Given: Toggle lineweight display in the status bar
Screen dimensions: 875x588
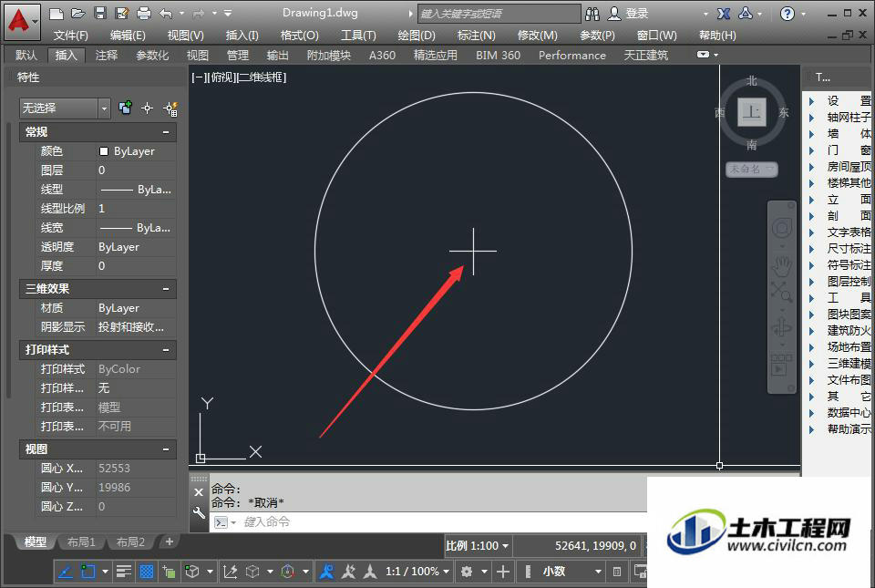Looking at the screenshot, I should pos(124,572).
